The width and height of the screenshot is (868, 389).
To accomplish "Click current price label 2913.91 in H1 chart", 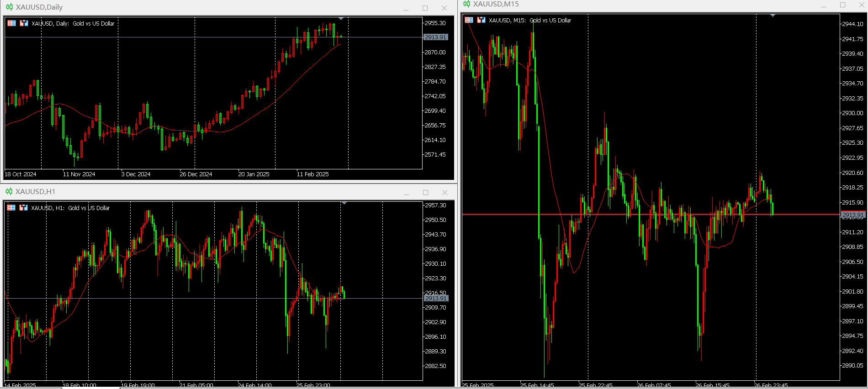I will click(436, 298).
